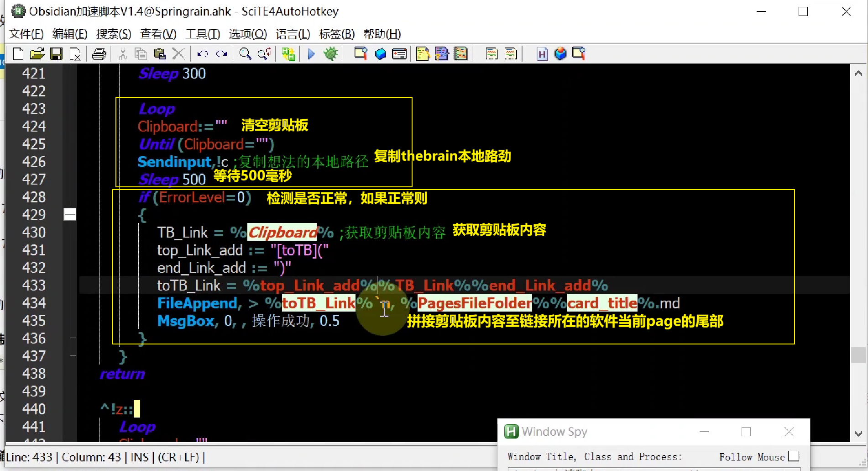Click the green H convert toolbar icon
Image resolution: width=868 pixels, height=471 pixels.
pyautogui.click(x=288, y=54)
